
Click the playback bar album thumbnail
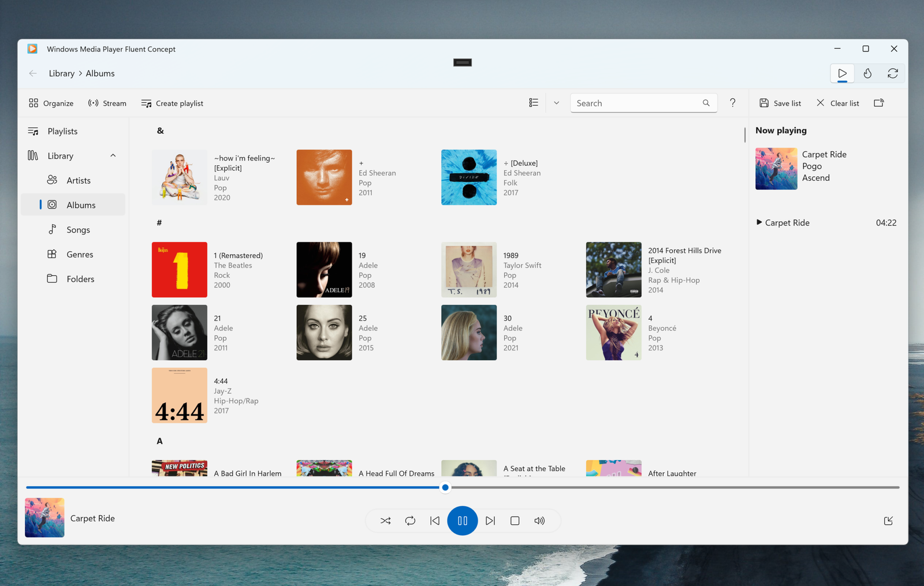[44, 518]
